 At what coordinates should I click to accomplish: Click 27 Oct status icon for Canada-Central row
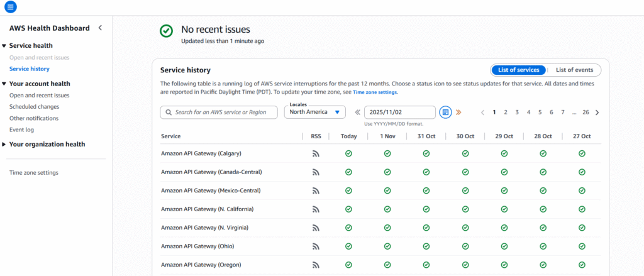click(582, 172)
